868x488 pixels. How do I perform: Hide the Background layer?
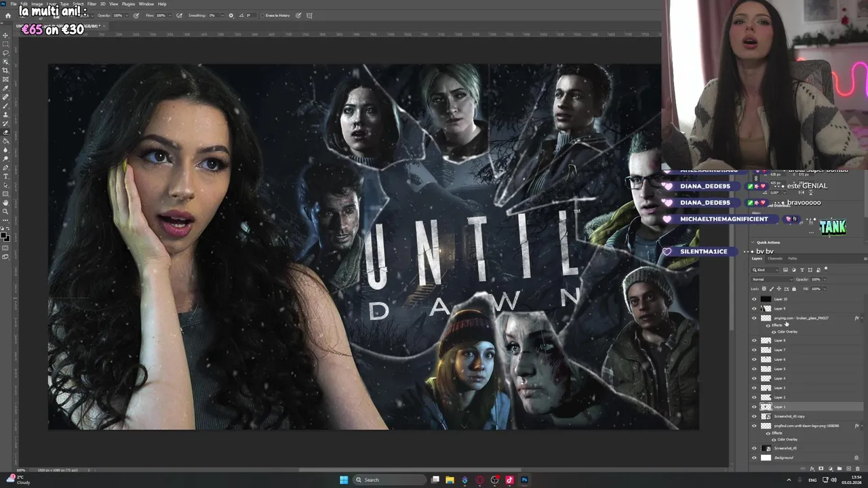754,457
